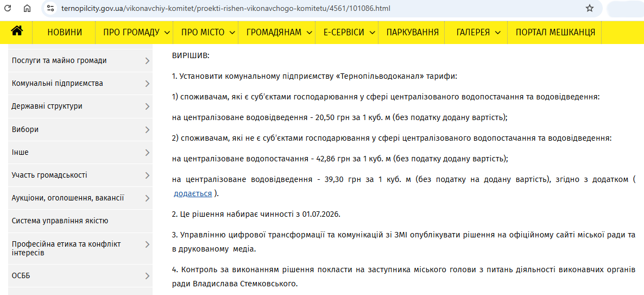Open Комунальні підприємства sidebar item
Screen dimensions: 644x295
tap(80, 84)
